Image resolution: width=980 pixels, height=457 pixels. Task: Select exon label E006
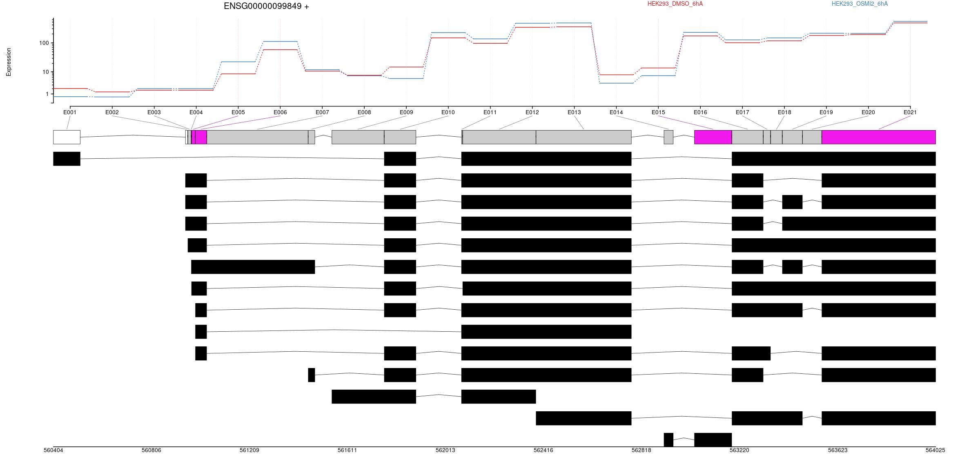(x=280, y=112)
